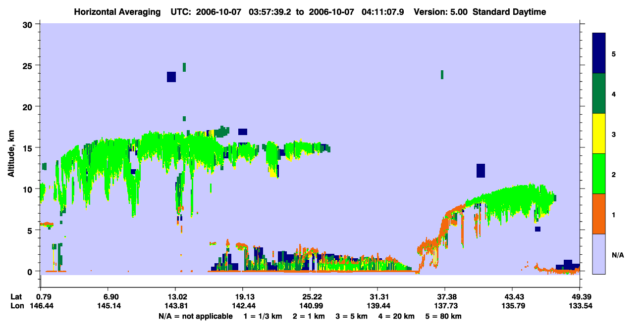Click the color bar label 4
Viewport: 644px width, 330px height.
click(614, 94)
